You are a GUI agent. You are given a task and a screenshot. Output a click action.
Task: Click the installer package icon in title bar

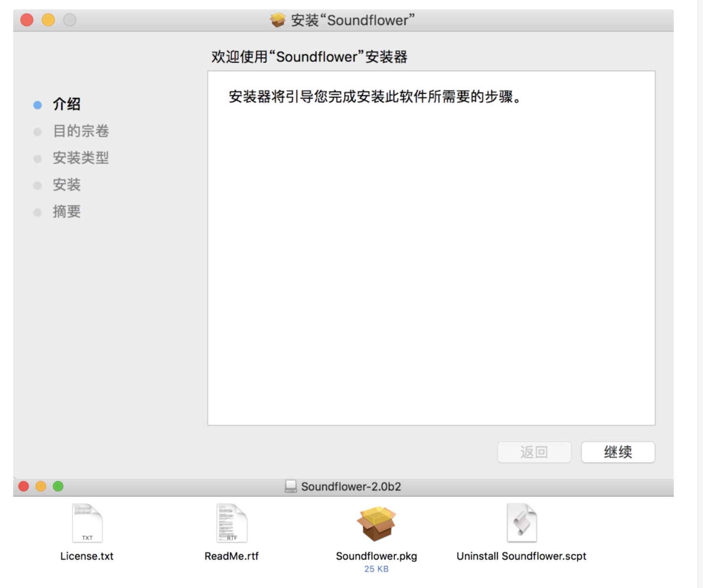[x=277, y=20]
